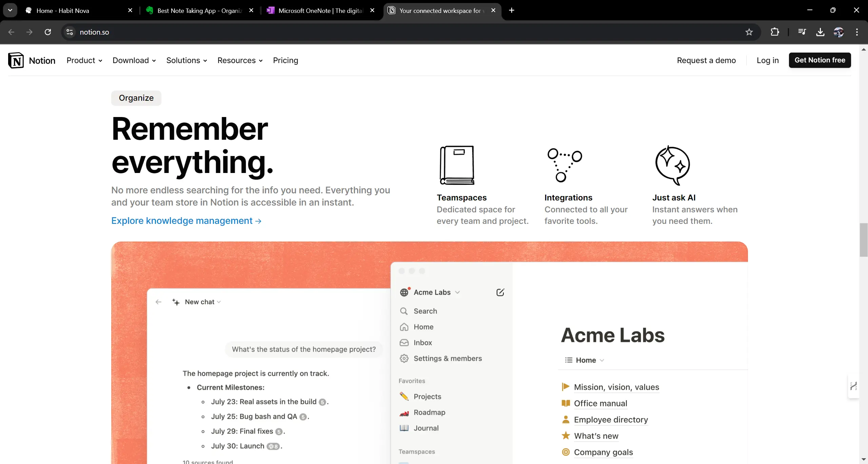Expand the Solutions menu

(187, 60)
